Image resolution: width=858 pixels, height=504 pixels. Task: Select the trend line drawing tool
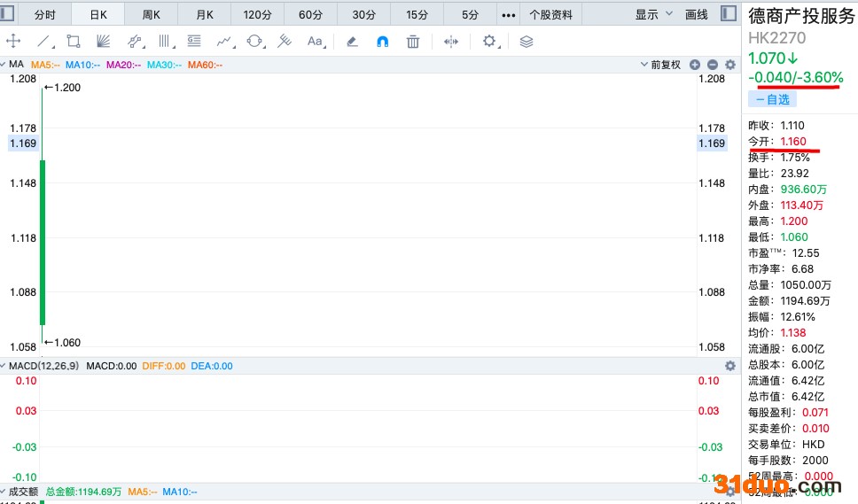[x=43, y=41]
